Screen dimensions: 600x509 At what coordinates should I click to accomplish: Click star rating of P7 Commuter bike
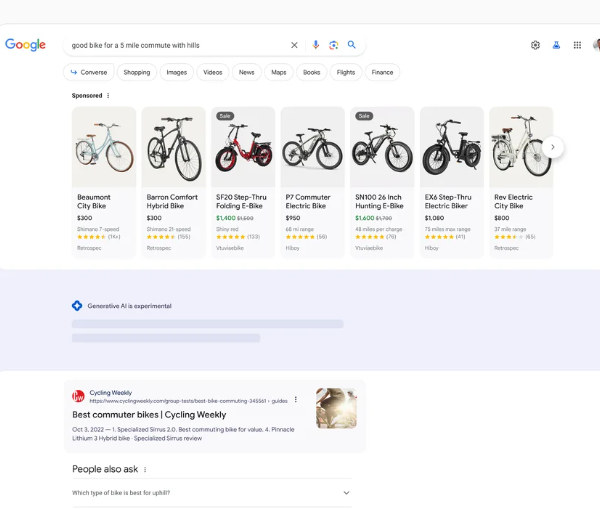300,237
